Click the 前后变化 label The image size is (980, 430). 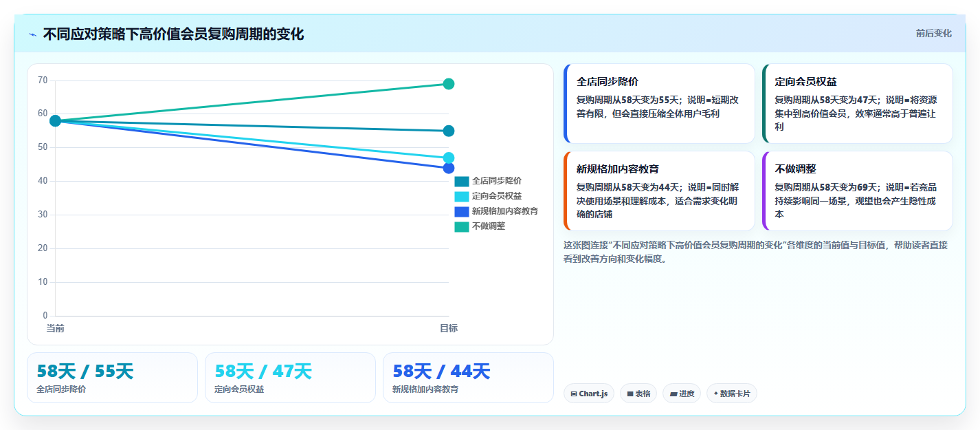(x=933, y=33)
